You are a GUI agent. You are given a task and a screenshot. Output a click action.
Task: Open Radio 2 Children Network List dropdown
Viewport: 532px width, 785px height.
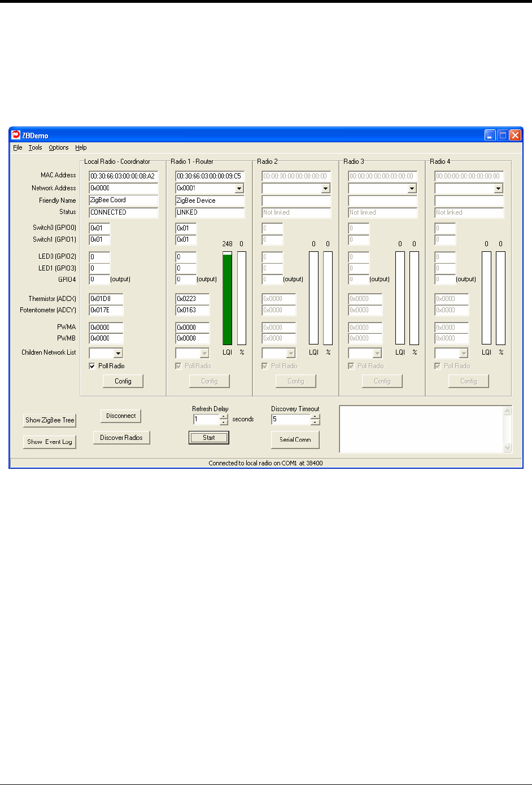point(291,354)
